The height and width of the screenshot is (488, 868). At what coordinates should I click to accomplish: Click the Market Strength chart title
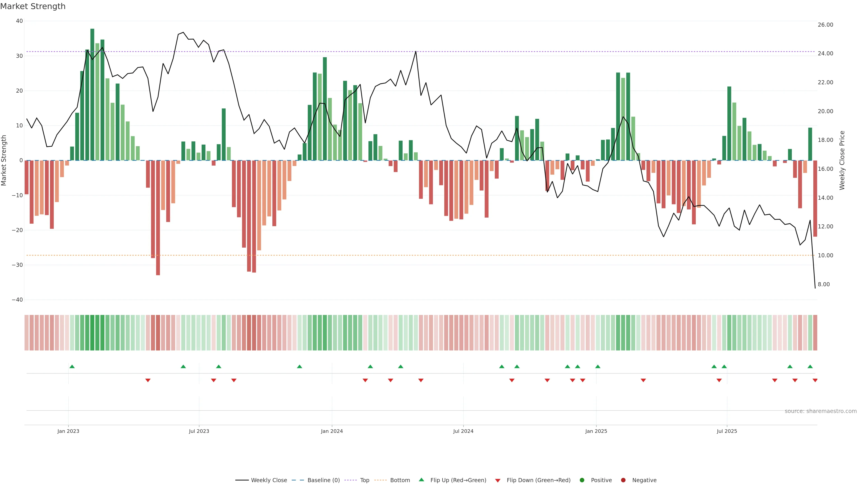pyautogui.click(x=33, y=6)
